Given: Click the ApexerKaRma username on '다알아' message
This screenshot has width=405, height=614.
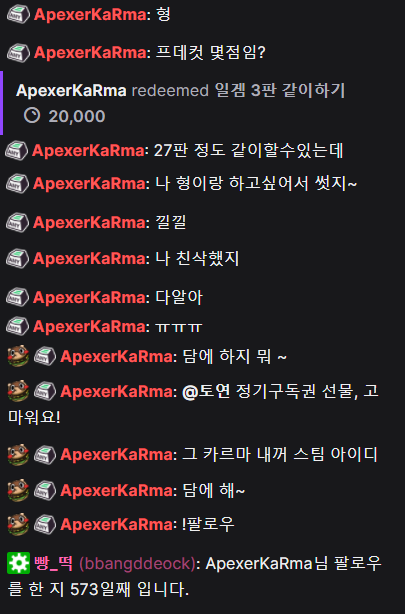Looking at the screenshot, I should pyautogui.click(x=89, y=298).
